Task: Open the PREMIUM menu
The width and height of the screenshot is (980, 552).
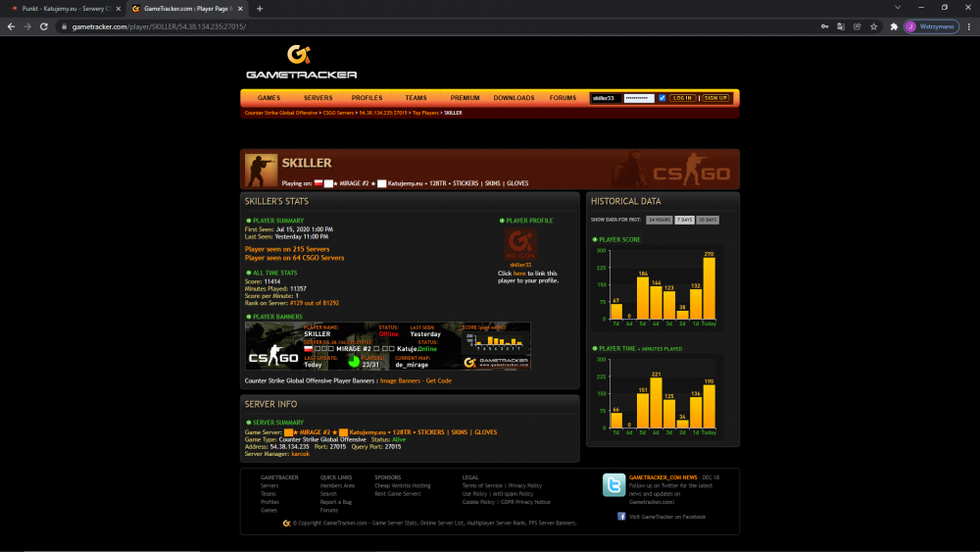Action: point(465,97)
